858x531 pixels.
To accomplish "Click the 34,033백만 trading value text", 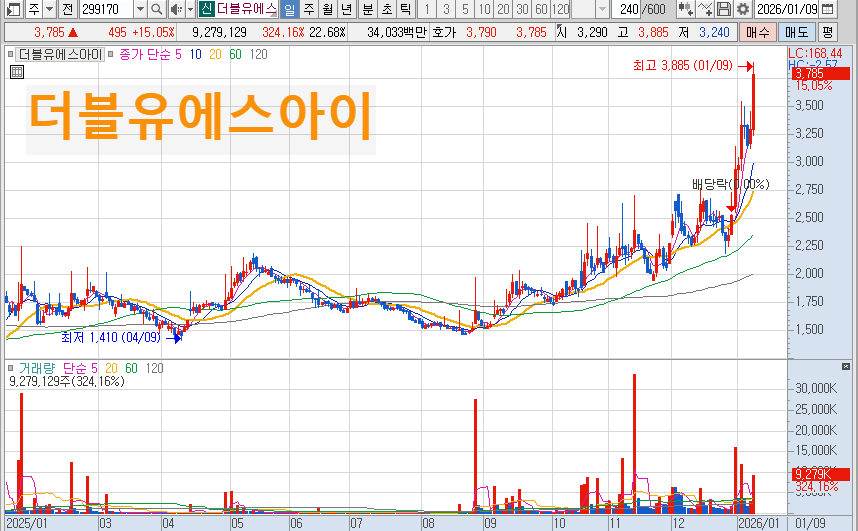I will tap(397, 32).
